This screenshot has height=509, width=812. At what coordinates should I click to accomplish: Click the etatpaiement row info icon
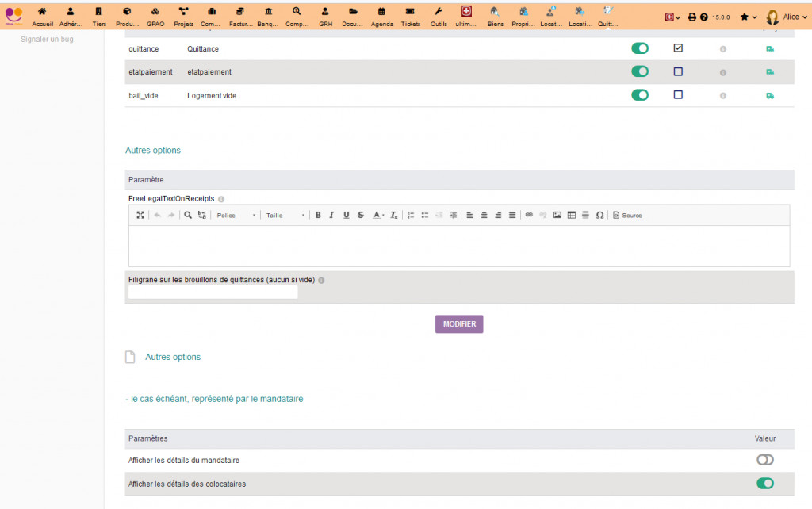pyautogui.click(x=723, y=72)
